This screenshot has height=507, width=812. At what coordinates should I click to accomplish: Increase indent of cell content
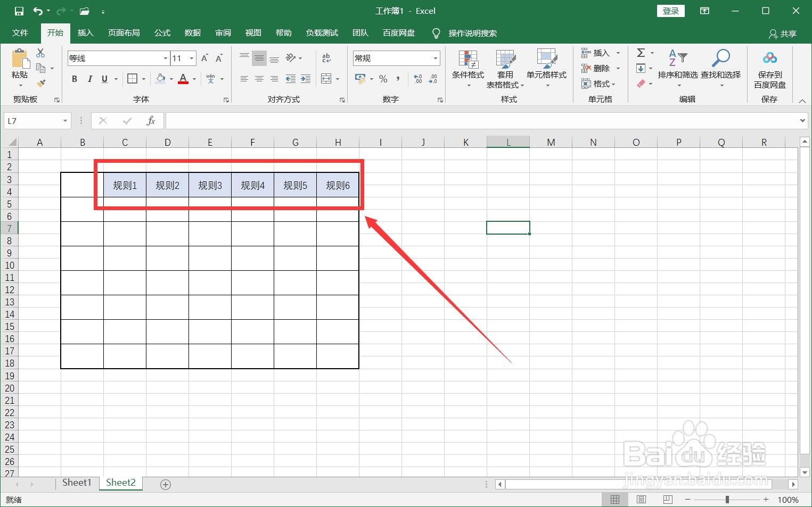(306, 79)
